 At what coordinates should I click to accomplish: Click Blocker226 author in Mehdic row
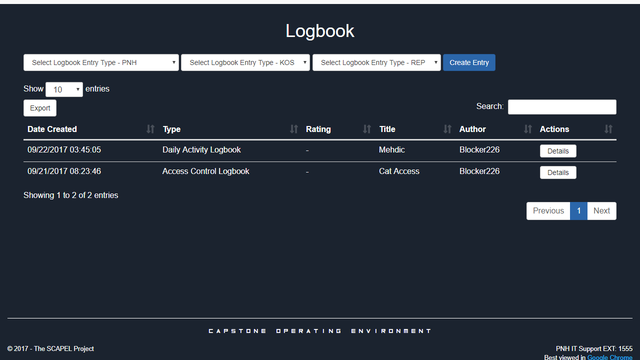479,150
